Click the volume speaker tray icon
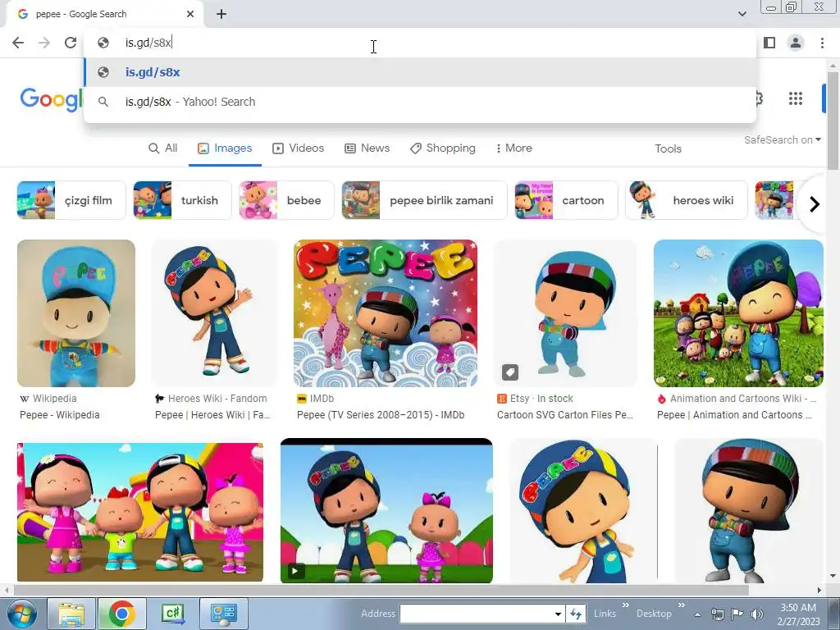 click(x=757, y=614)
